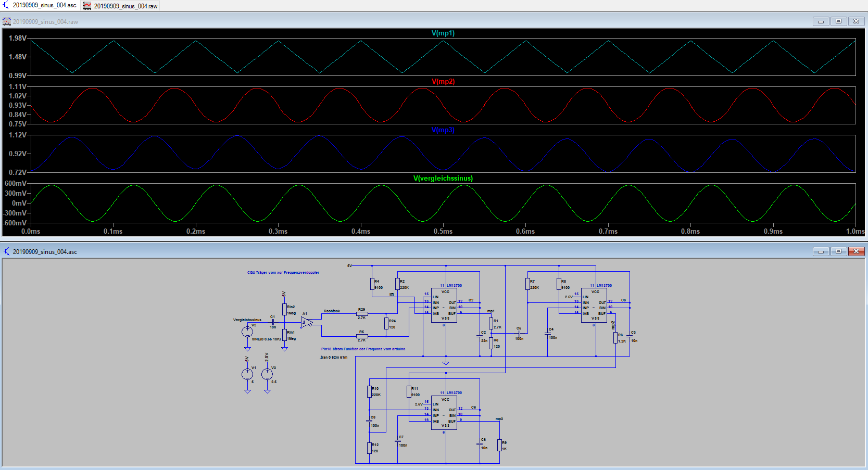This screenshot has width=868, height=470.
Task: Select resistor R10 in the schematic
Action: point(369,391)
